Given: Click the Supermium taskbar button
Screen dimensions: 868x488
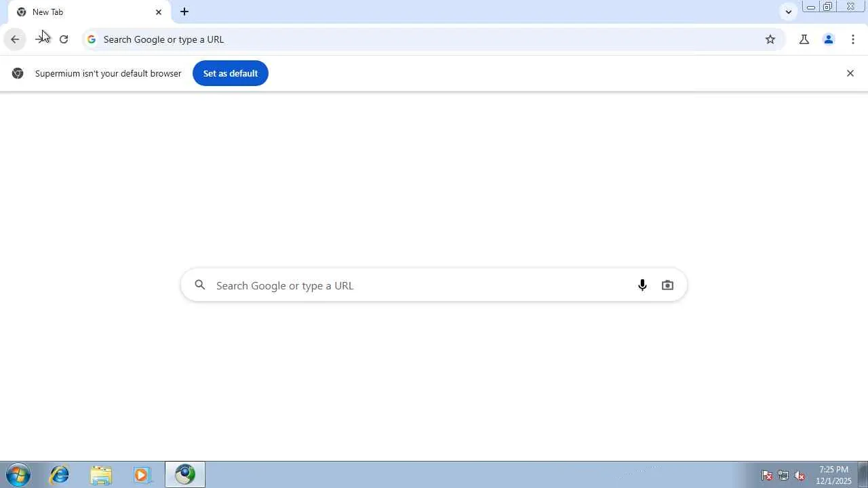Looking at the screenshot, I should [x=184, y=474].
